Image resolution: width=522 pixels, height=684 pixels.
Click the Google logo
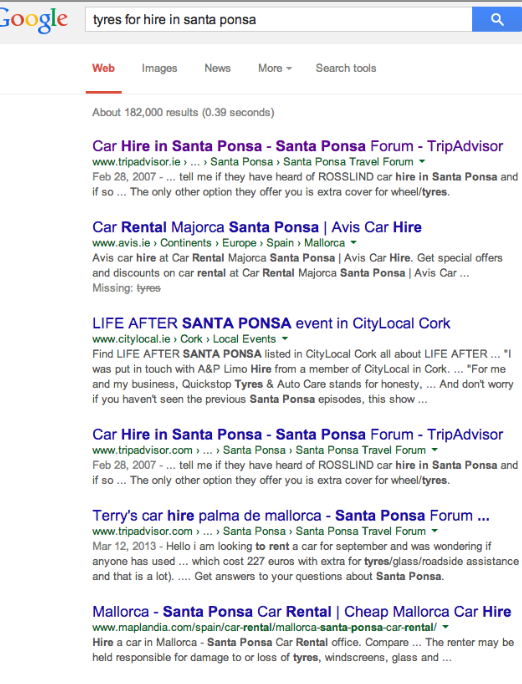coord(33,20)
